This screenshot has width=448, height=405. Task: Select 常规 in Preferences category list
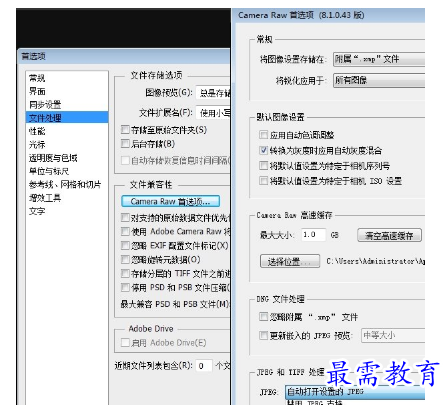pos(37,78)
